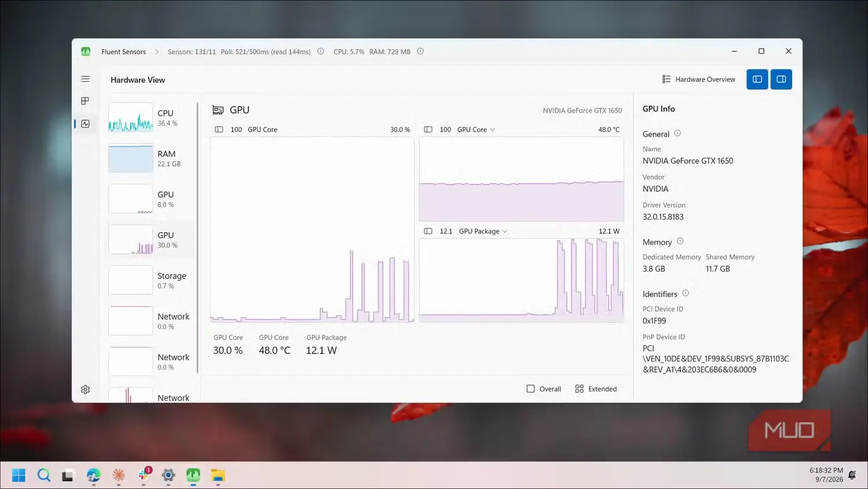This screenshot has width=868, height=489.
Task: Select CPU 36.4 % in hardware list
Action: tap(152, 118)
